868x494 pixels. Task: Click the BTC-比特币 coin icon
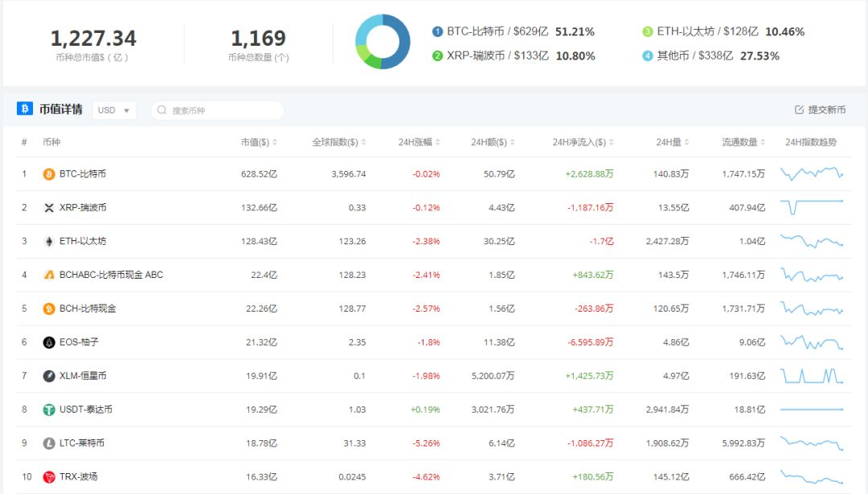(49, 174)
